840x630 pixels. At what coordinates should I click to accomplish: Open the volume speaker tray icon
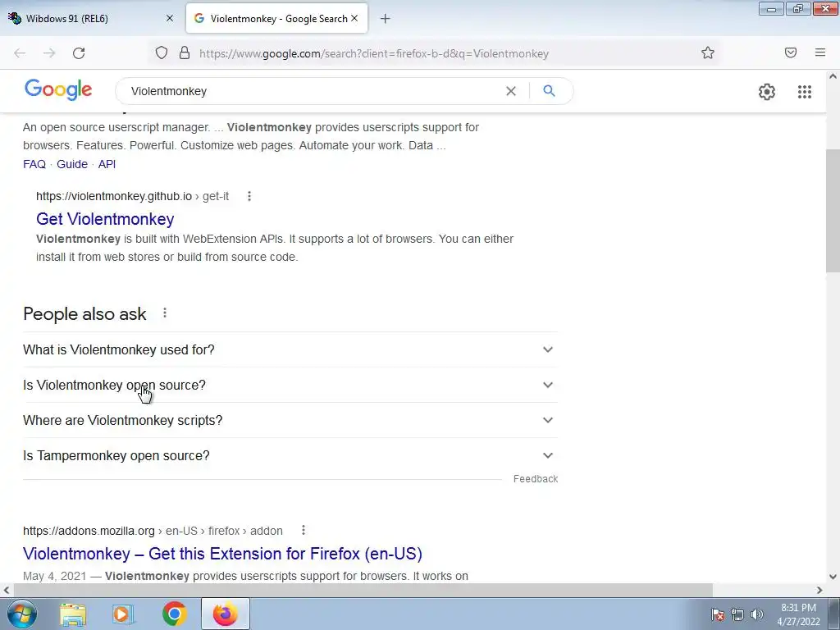(756, 614)
